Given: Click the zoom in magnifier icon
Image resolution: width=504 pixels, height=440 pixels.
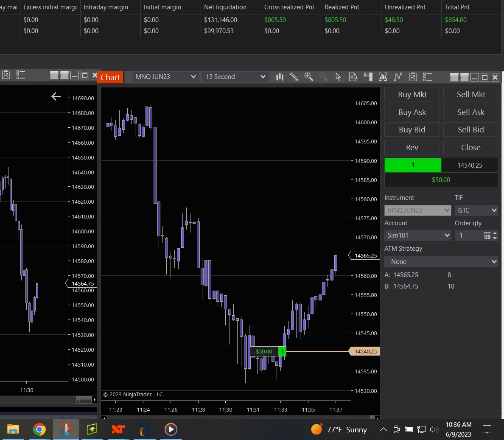Looking at the screenshot, I should click(x=309, y=77).
